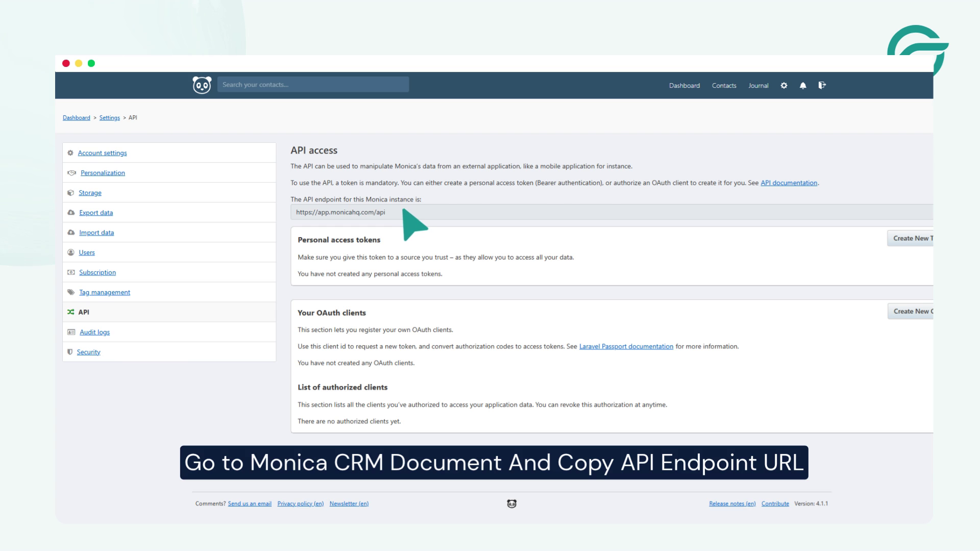Open Account settings link

click(x=102, y=153)
